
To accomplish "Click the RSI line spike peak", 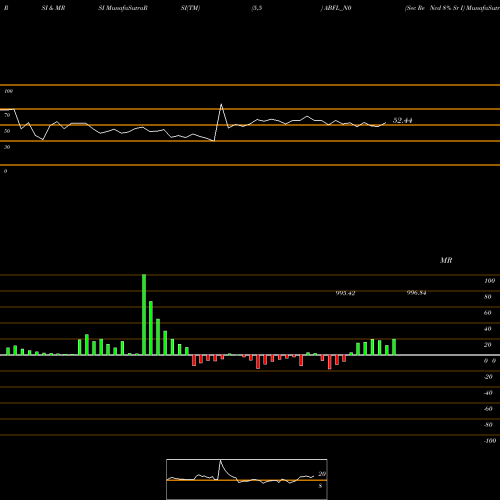I will click(x=221, y=105).
